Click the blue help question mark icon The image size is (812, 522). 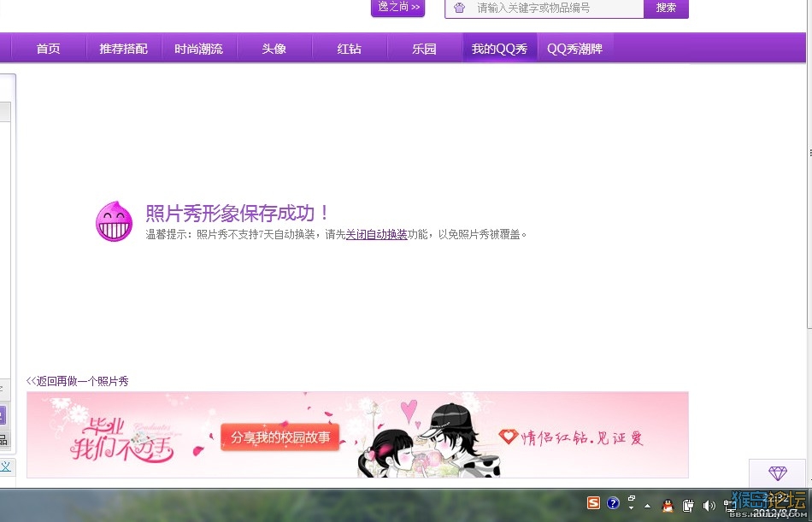[x=613, y=503]
